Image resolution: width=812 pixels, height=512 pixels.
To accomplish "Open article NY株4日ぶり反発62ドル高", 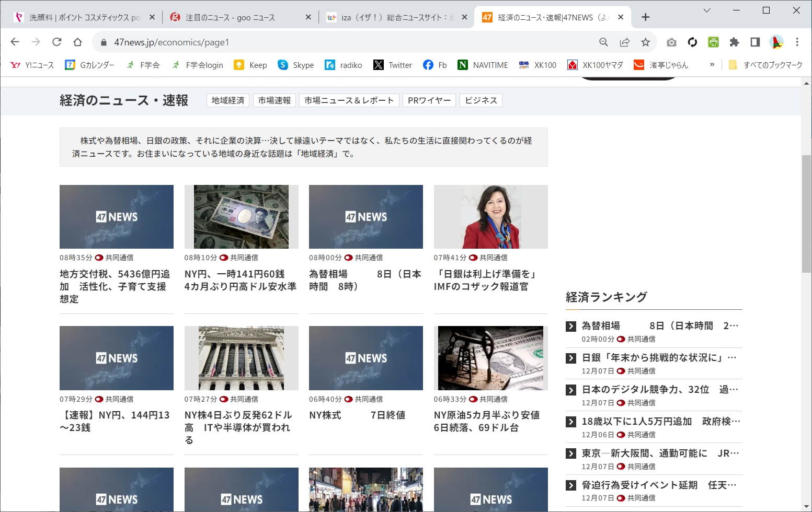I will (x=238, y=427).
